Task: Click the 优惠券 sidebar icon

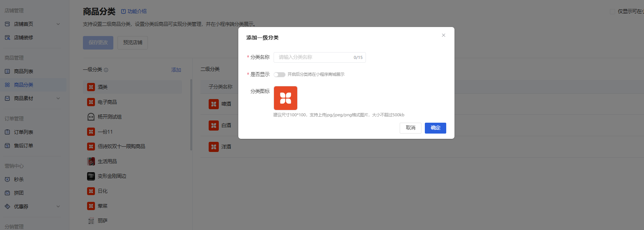Action: pos(8,206)
